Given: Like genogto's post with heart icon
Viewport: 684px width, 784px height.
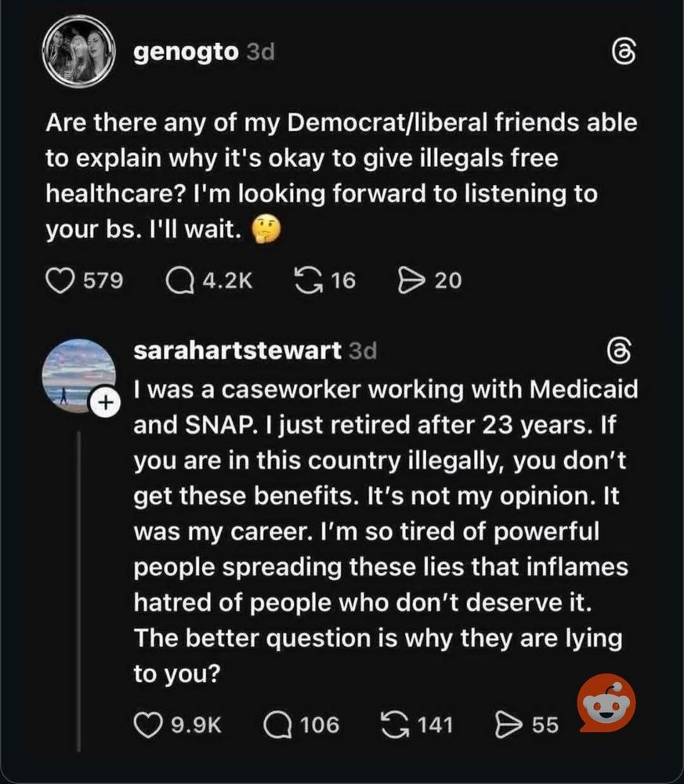Looking at the screenshot, I should click(x=60, y=281).
